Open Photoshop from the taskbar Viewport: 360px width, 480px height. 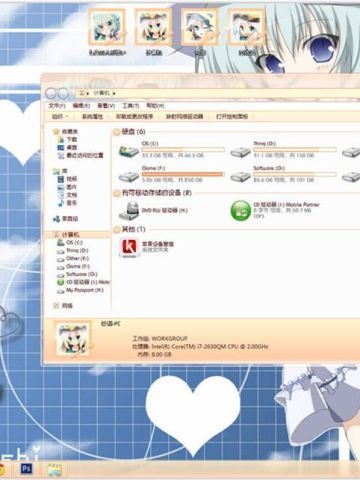coord(26,469)
